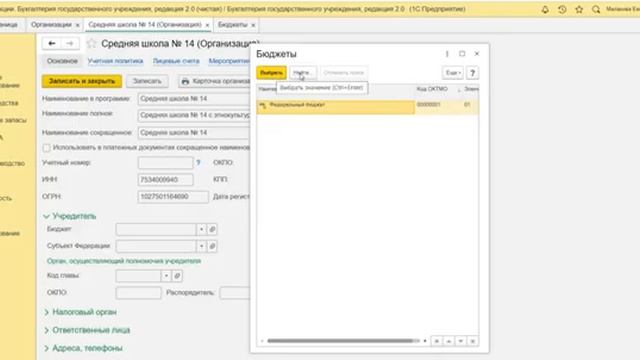Open the Бюджет field dropdown arrow

(x=201, y=229)
